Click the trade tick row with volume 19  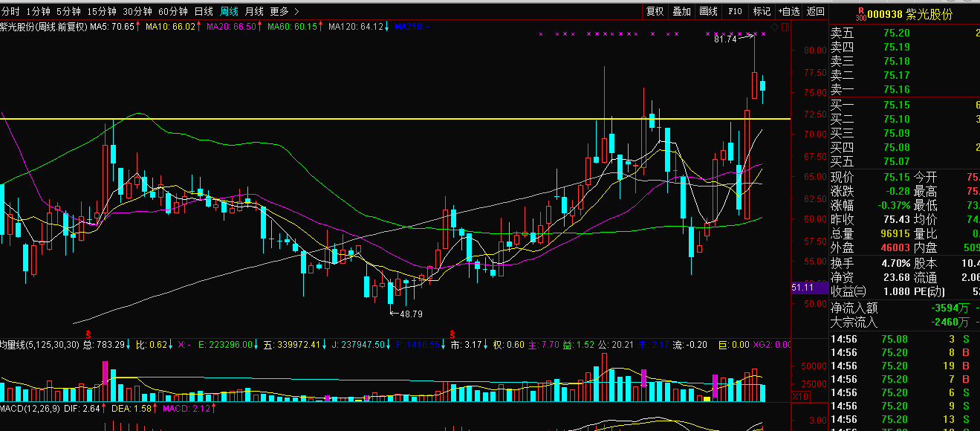(x=905, y=366)
